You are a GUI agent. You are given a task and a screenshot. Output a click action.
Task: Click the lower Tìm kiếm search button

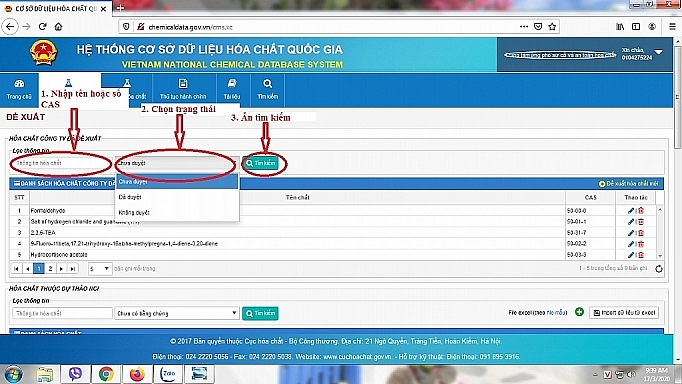click(260, 313)
